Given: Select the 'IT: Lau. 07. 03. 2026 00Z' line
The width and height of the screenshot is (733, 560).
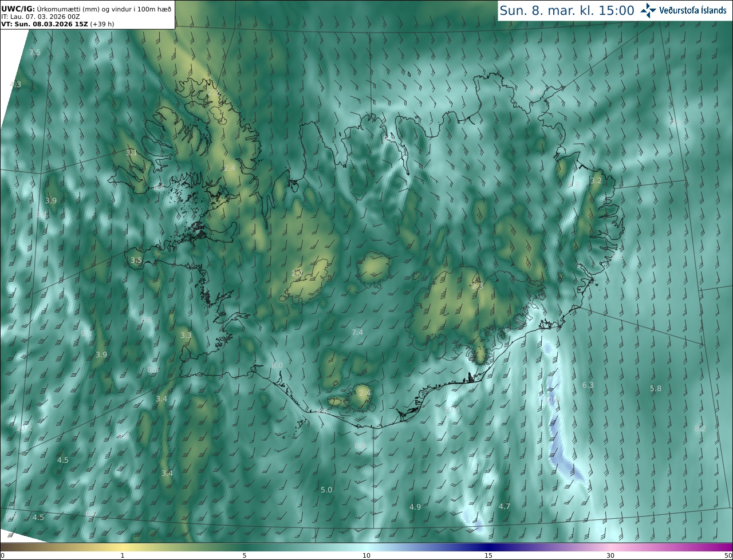Looking at the screenshot, I should [41, 17].
